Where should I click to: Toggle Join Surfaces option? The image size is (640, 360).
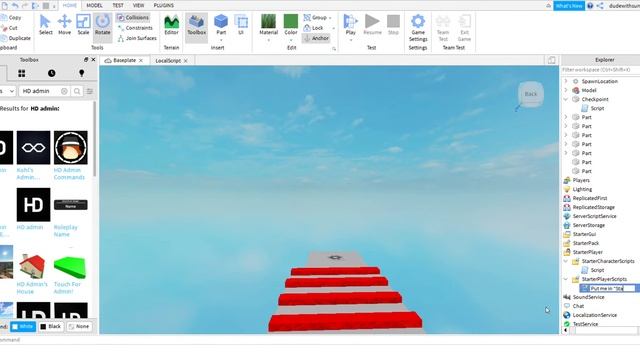point(137,38)
